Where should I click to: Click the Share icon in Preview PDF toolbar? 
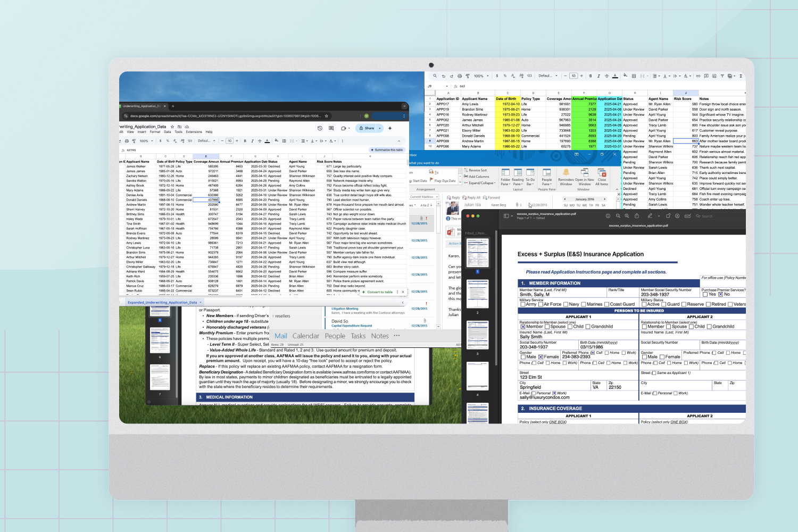click(x=637, y=216)
